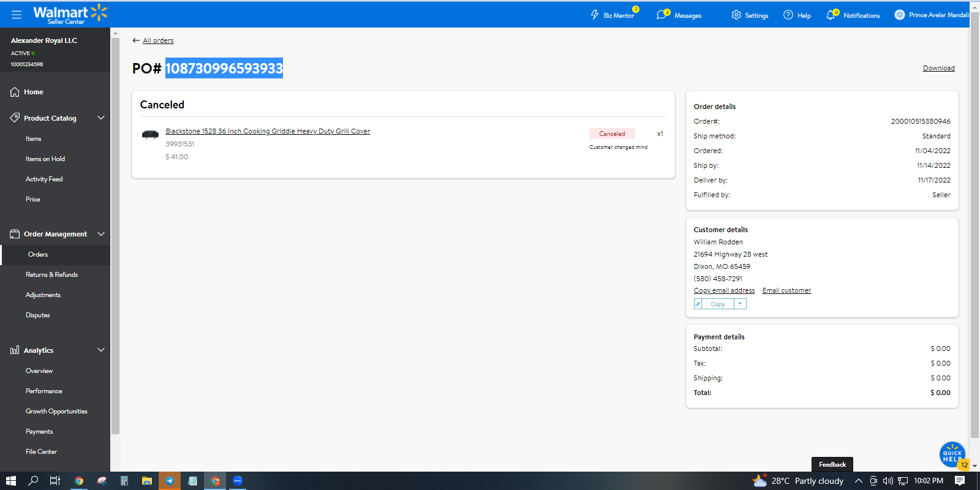Open Analytics Overview
The image size is (980, 490).
click(x=39, y=371)
